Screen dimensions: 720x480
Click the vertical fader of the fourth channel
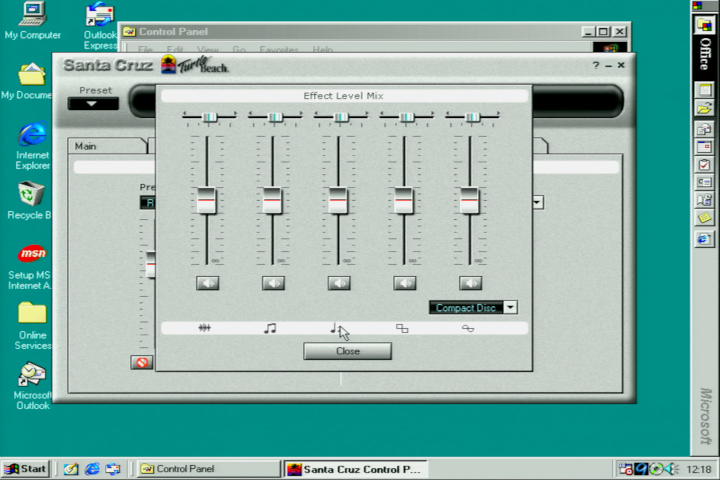click(x=404, y=200)
